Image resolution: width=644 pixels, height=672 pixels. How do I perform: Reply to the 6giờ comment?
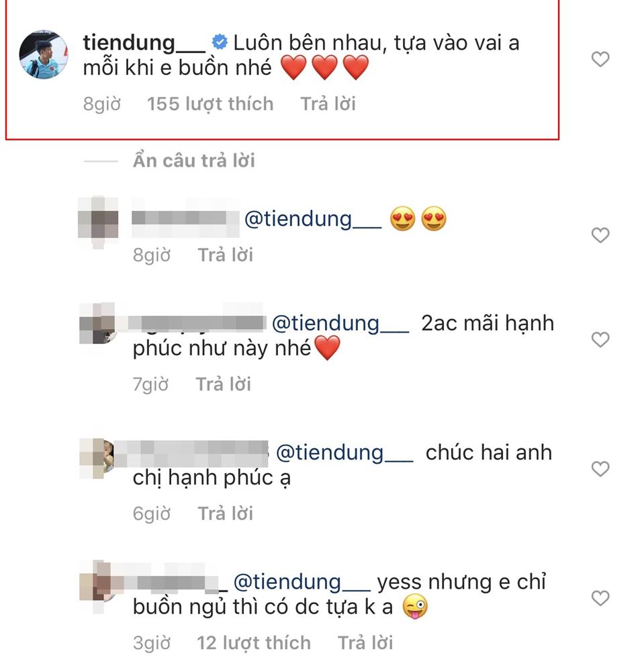point(225,513)
